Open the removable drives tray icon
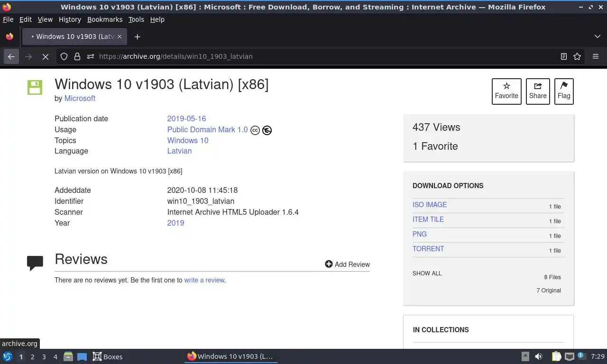607x364 pixels. [525, 356]
